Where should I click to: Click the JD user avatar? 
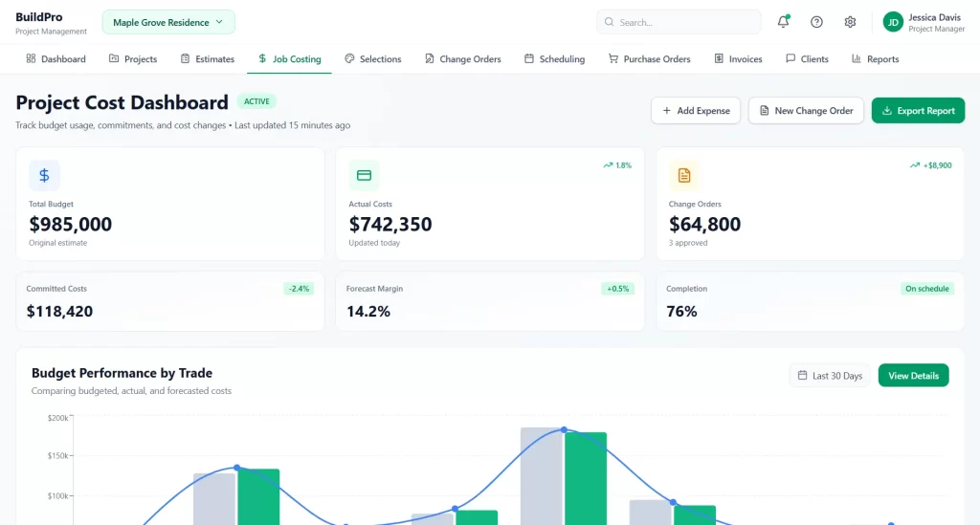[x=893, y=23]
